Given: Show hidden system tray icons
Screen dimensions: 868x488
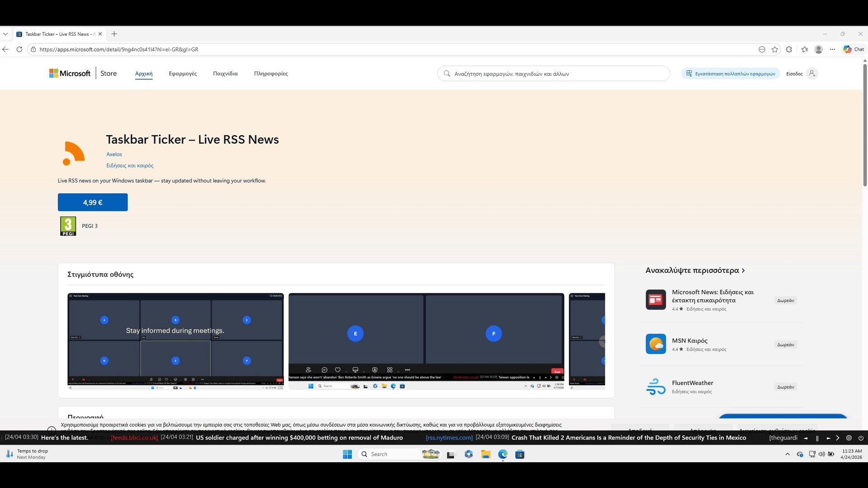Looking at the screenshot, I should pos(788,454).
